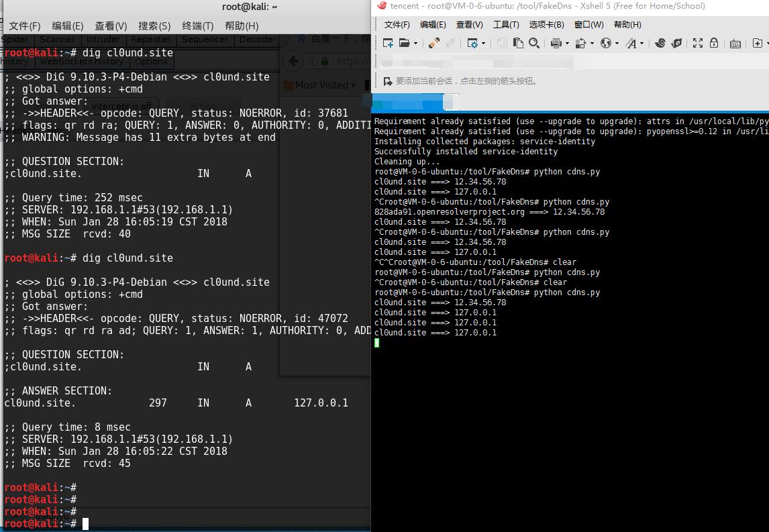The image size is (769, 532).
Task: Open Kali terminal 文件(F) menu
Action: point(25,26)
